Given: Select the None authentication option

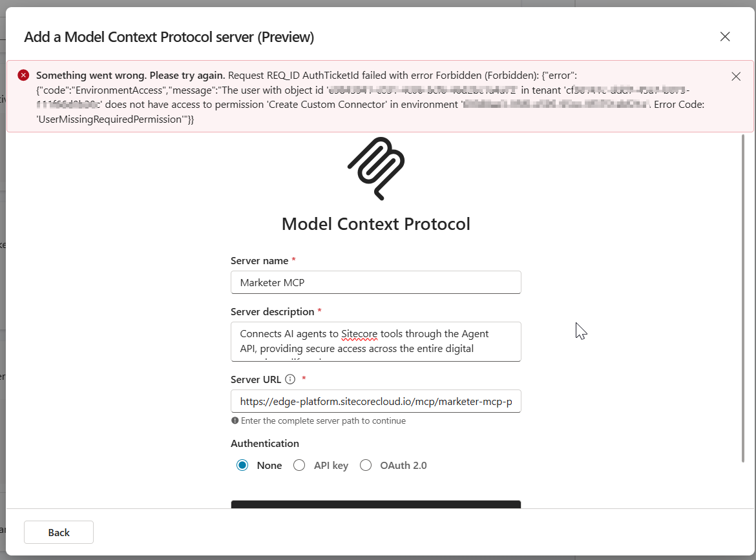Looking at the screenshot, I should pos(242,465).
